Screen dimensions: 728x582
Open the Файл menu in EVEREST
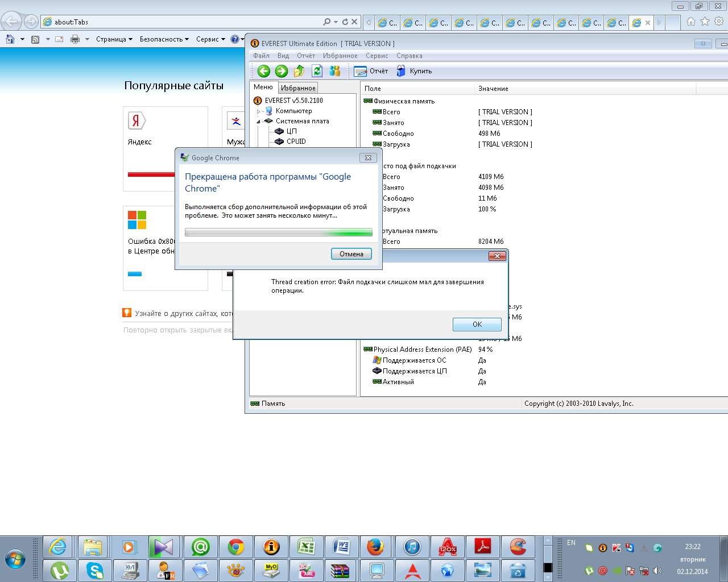click(x=261, y=56)
